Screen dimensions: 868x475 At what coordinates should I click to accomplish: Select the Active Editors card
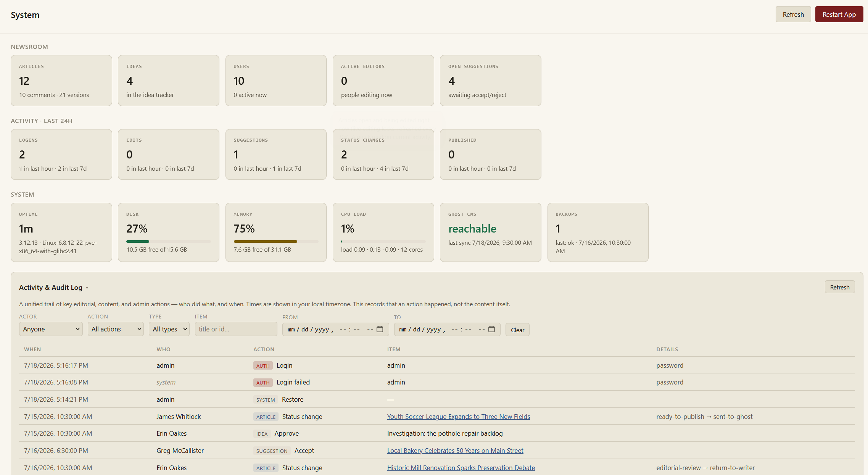tap(383, 81)
